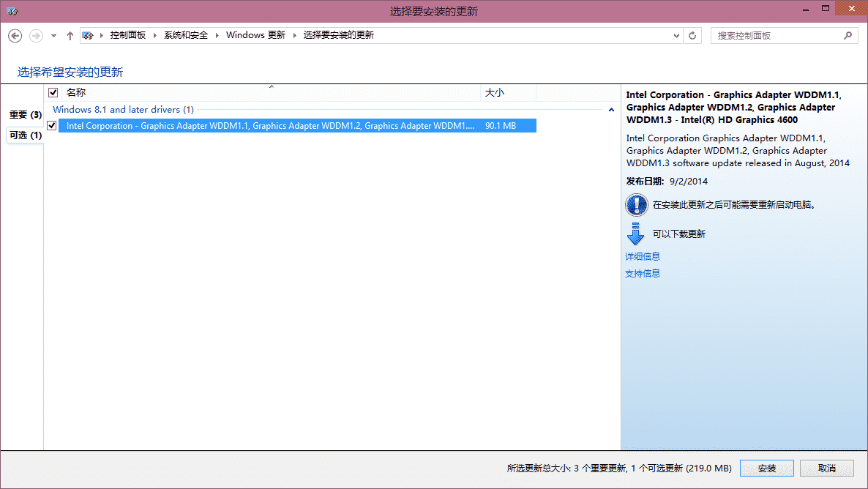Open address bar history dropdown
The width and height of the screenshot is (868, 489).
click(x=676, y=35)
